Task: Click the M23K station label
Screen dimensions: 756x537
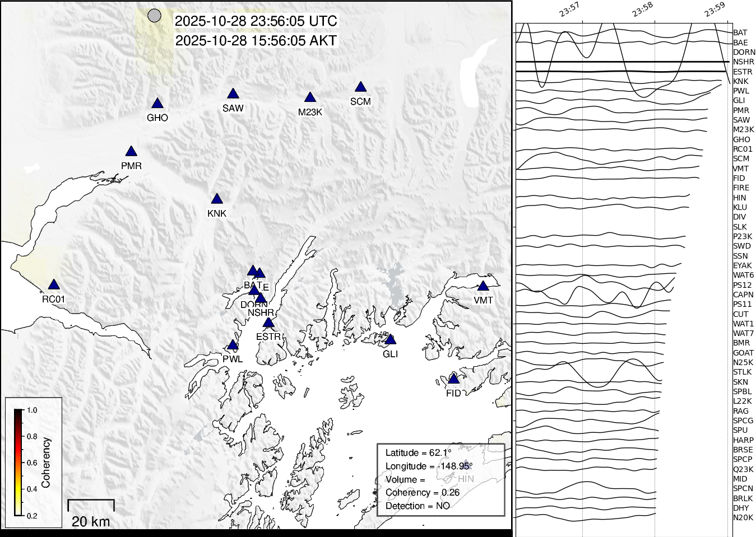Action: 310,113
